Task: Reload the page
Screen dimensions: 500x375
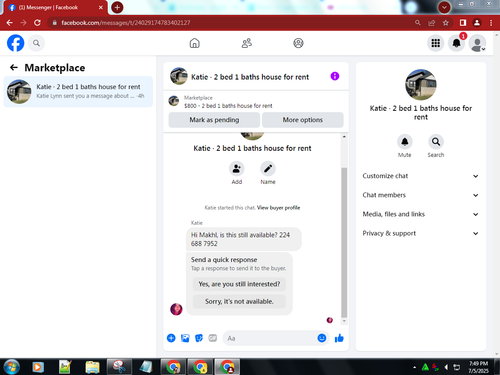Action: 37,23
